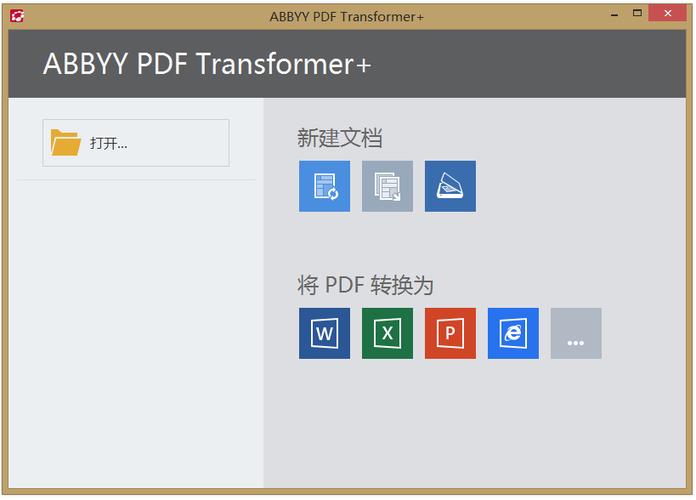The width and height of the screenshot is (696, 500).
Task: Click the 新建文档 heading text
Action: [x=340, y=138]
